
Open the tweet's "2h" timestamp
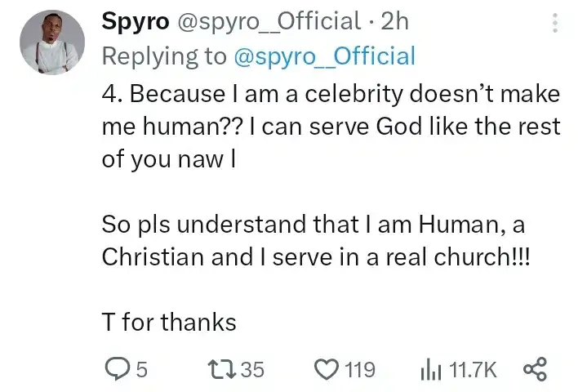coord(394,21)
